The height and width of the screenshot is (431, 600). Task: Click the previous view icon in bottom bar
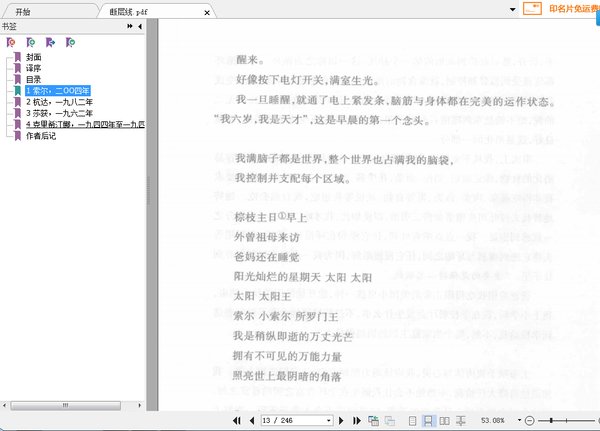373,421
